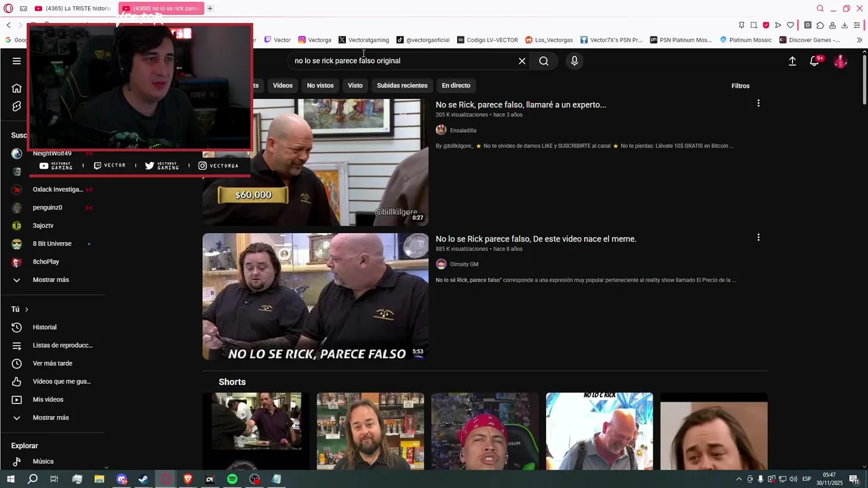Open more options for the Ensaladilla video
This screenshot has height=488, width=868.
pyautogui.click(x=758, y=103)
